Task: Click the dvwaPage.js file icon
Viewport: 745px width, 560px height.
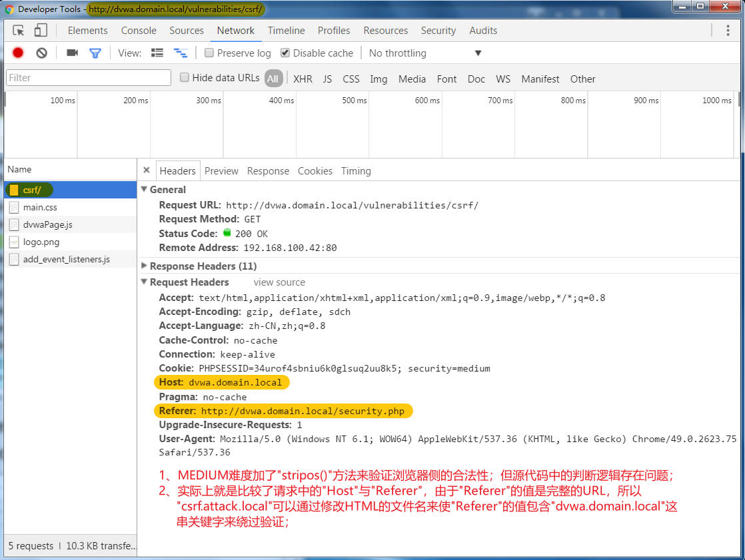Action: click(x=14, y=224)
